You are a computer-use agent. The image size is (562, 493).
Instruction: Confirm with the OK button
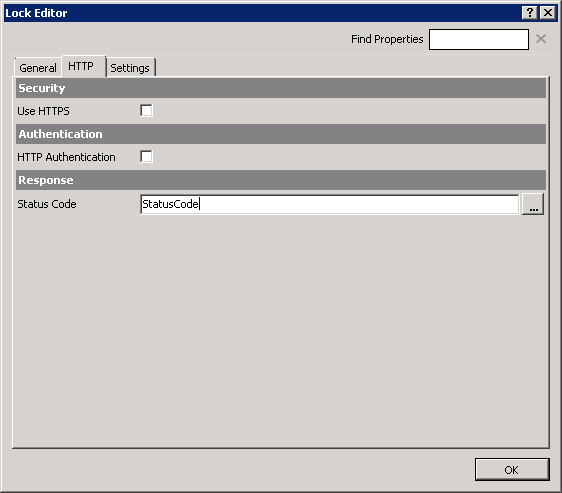512,469
